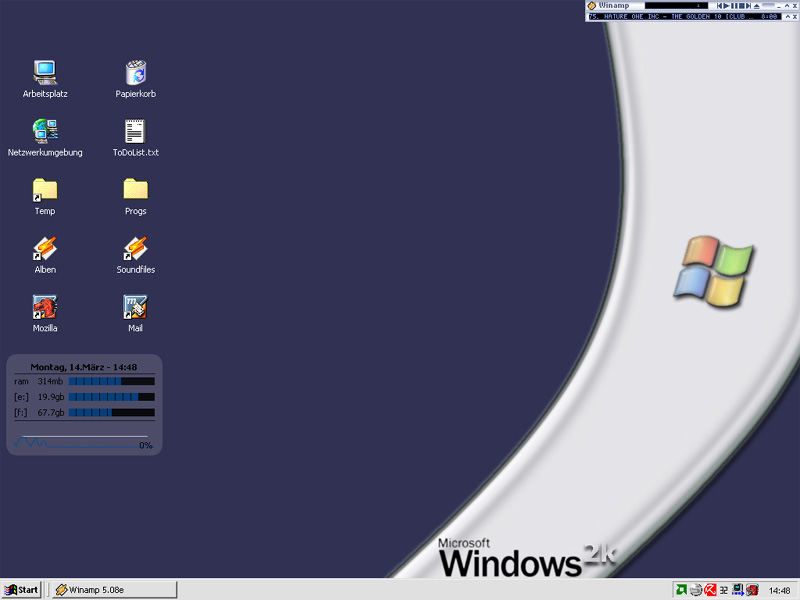Click Winamp's seek position bar
The width and height of the screenshot is (800, 600).
[768, 5]
